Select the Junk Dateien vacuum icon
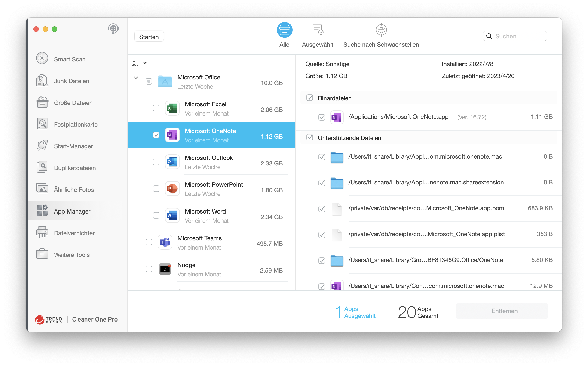Screen dimensions: 588x366 [x=42, y=81]
